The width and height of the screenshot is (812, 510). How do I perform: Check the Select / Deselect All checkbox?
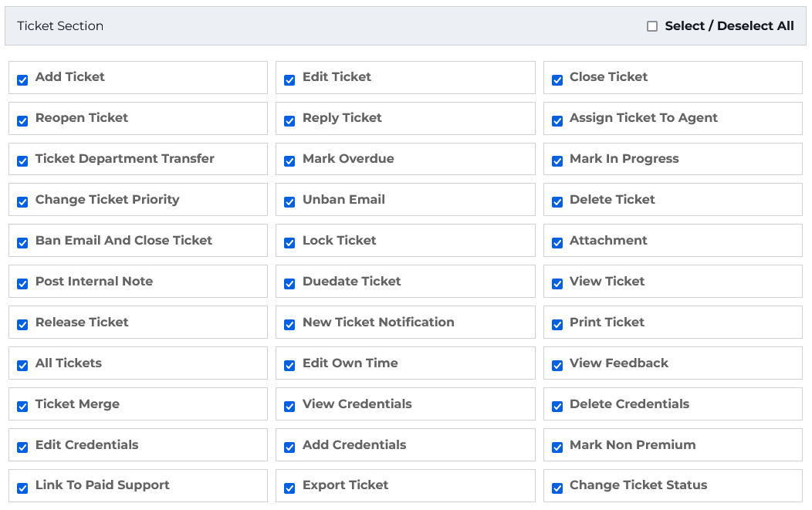(x=652, y=26)
